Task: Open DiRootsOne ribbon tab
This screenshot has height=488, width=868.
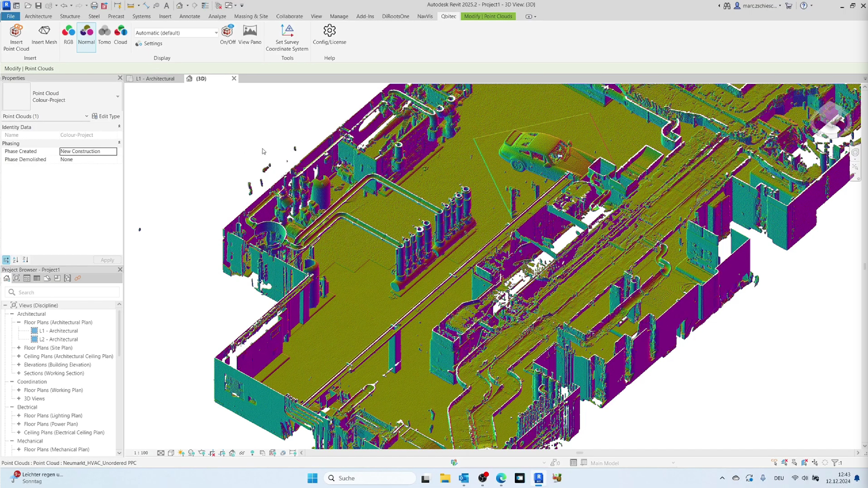Action: (396, 16)
